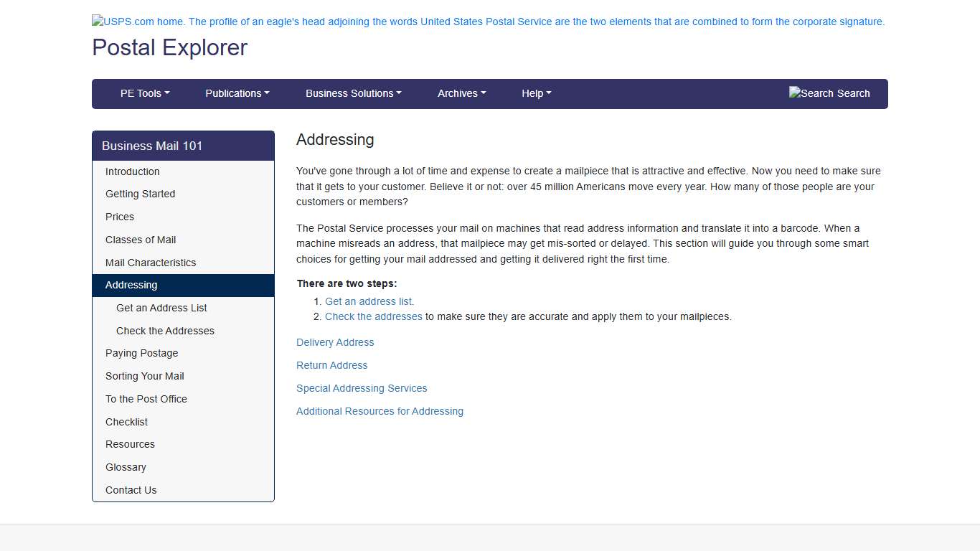Open the Paying Postage section
Image resolution: width=980 pixels, height=551 pixels.
pos(141,353)
